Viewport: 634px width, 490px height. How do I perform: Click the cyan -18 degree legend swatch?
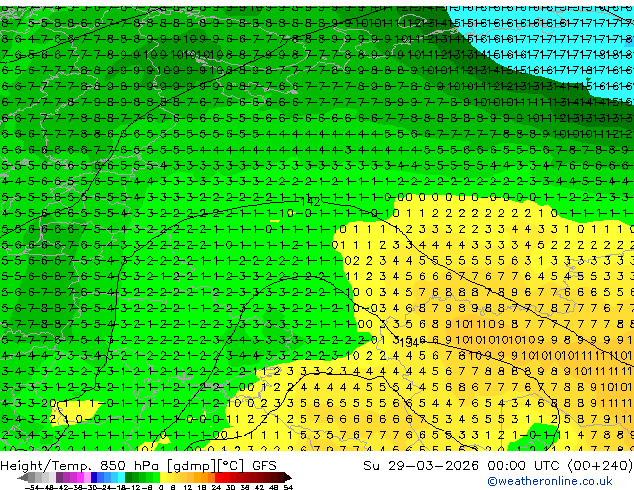click(121, 478)
